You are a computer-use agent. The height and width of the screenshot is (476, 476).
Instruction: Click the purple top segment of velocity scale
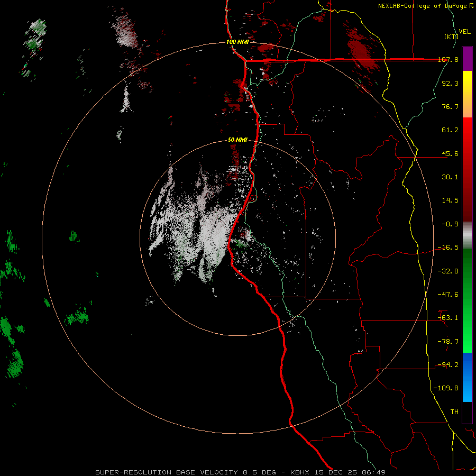pos(467,59)
